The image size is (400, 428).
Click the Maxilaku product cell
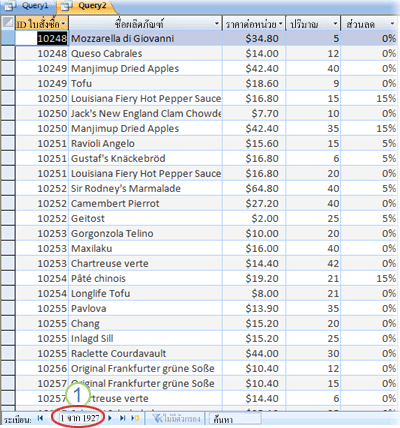click(145, 248)
